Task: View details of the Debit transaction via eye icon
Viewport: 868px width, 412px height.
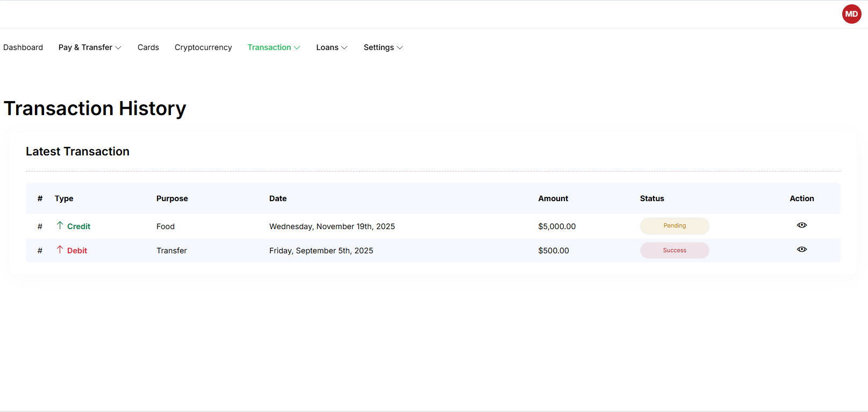Action: coord(801,250)
